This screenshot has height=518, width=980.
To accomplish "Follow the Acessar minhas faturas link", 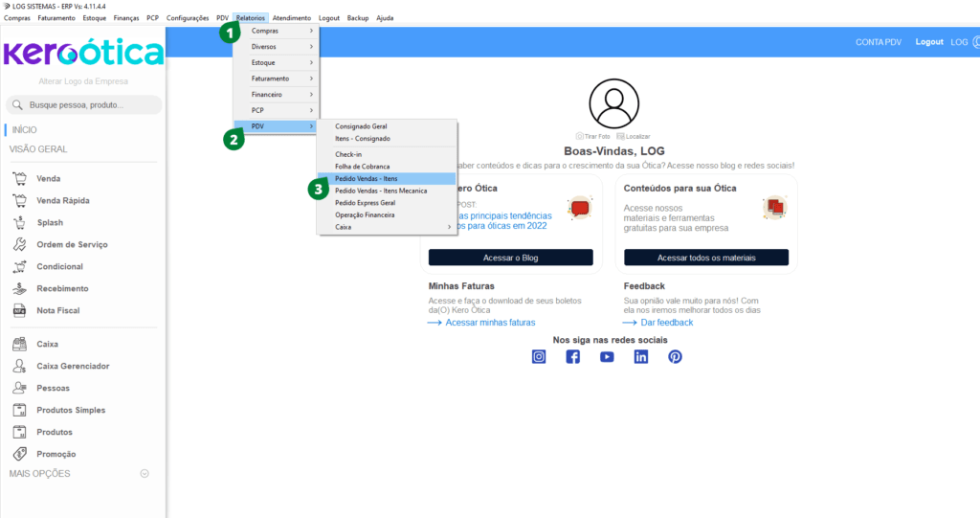I will coord(490,323).
